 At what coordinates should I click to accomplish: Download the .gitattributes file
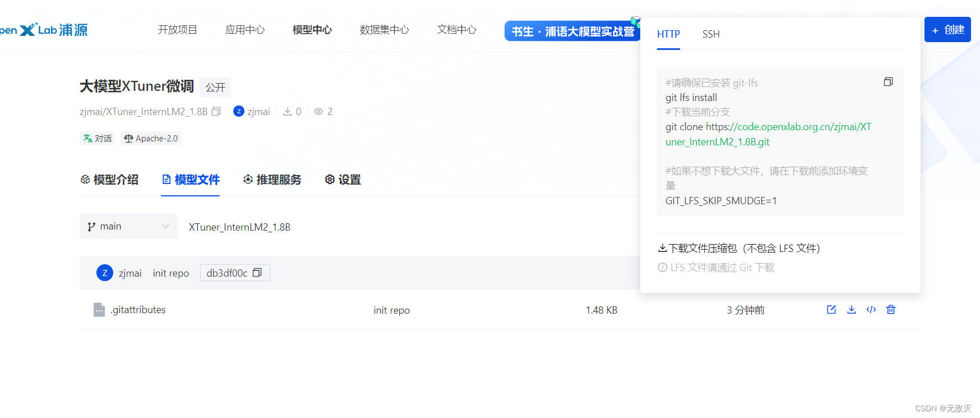click(x=851, y=310)
